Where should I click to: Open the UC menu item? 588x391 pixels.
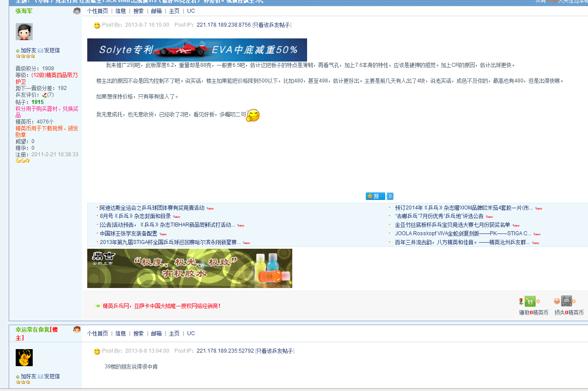coord(191,10)
